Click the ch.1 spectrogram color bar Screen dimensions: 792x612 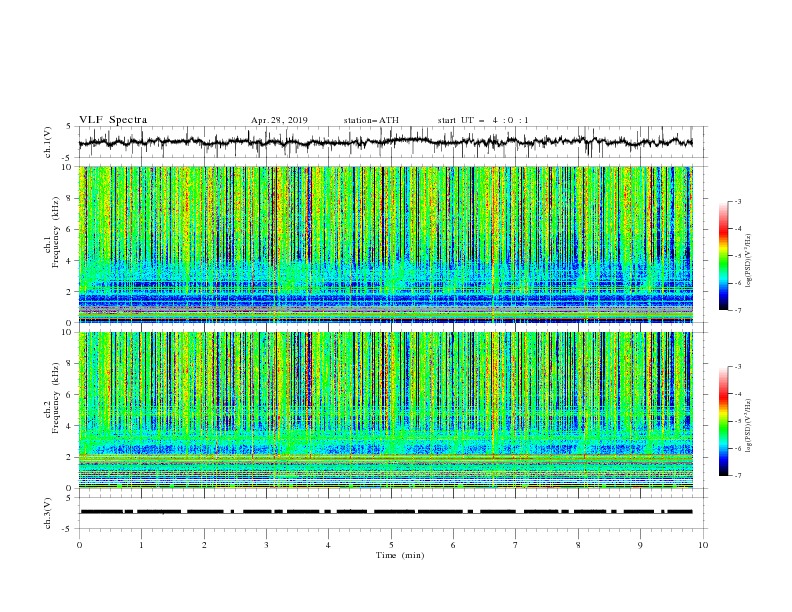723,256
